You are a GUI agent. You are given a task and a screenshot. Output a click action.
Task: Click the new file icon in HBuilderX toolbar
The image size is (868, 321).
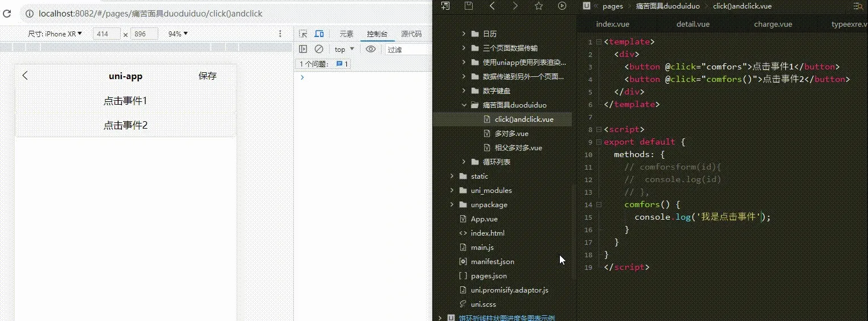coord(445,6)
